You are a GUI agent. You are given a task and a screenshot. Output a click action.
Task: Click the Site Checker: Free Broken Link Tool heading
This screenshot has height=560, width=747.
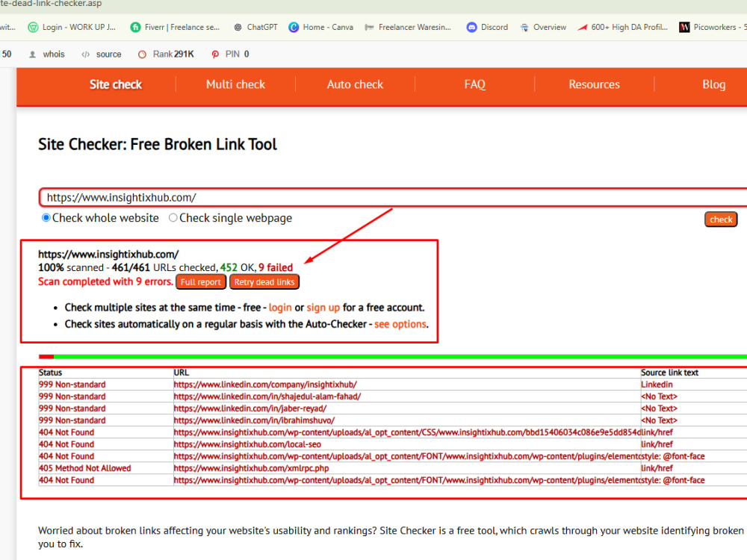pos(157,144)
